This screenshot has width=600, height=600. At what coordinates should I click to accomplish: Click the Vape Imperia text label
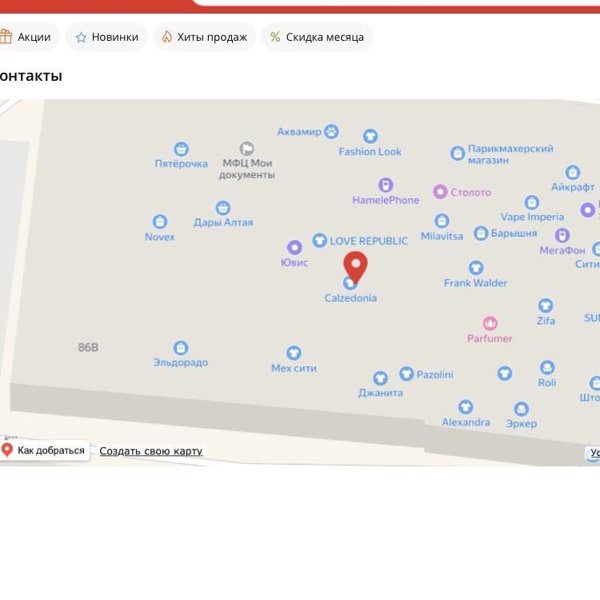coord(532,217)
